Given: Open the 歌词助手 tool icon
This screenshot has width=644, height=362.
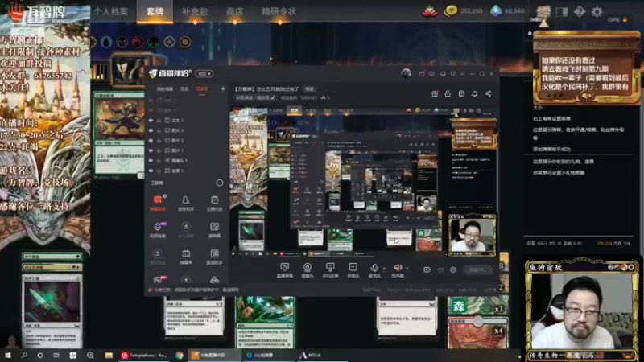Looking at the screenshot, I should click(214, 256).
